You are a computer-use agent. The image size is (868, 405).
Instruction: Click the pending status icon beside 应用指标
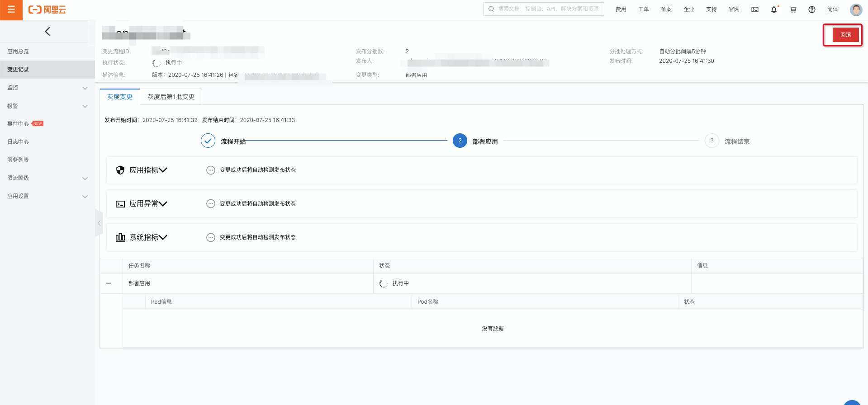(x=210, y=170)
